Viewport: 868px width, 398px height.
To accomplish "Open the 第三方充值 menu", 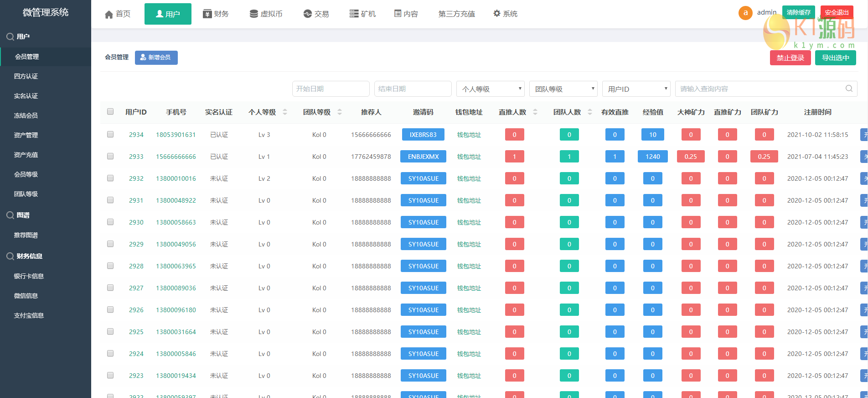I will click(x=457, y=14).
